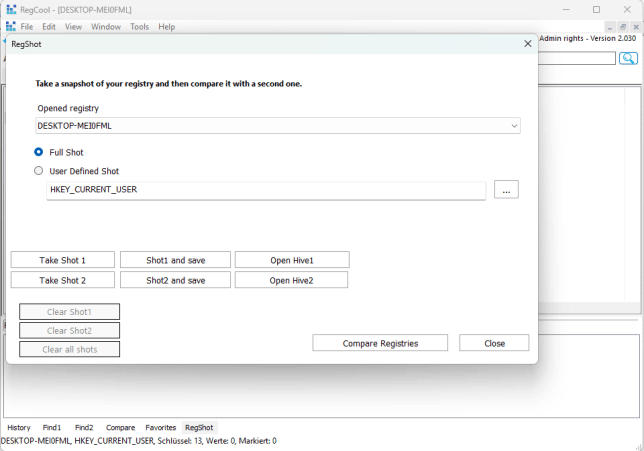Expand the Opened registry dropdown
Image resolution: width=644 pixels, height=451 pixels.
click(514, 126)
